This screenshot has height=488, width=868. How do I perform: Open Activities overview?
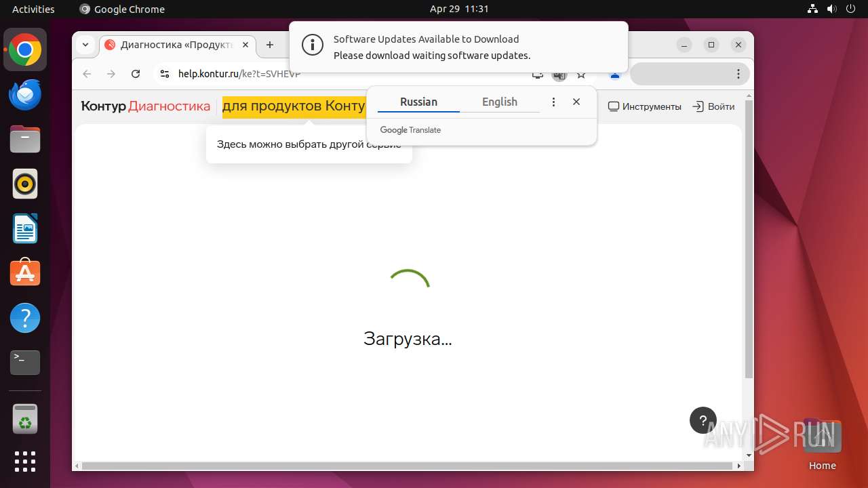tap(33, 9)
